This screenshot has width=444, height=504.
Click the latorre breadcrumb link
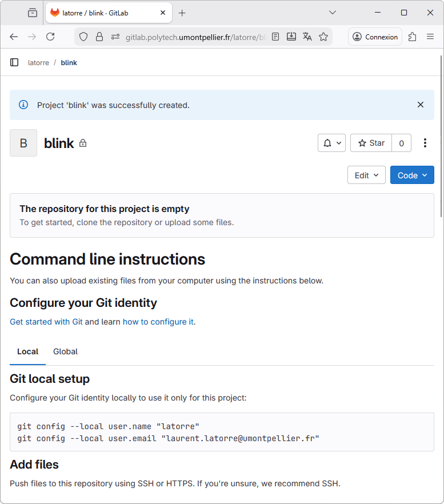click(x=38, y=62)
